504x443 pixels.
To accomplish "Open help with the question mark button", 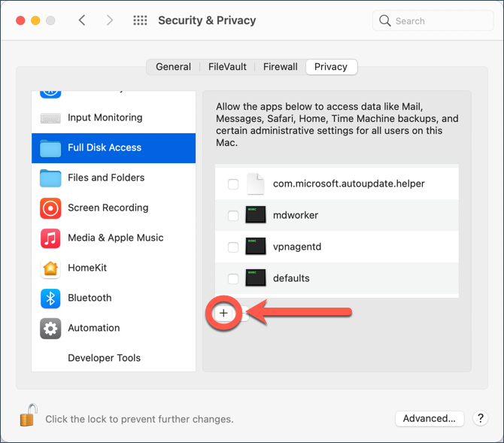I will click(x=480, y=418).
